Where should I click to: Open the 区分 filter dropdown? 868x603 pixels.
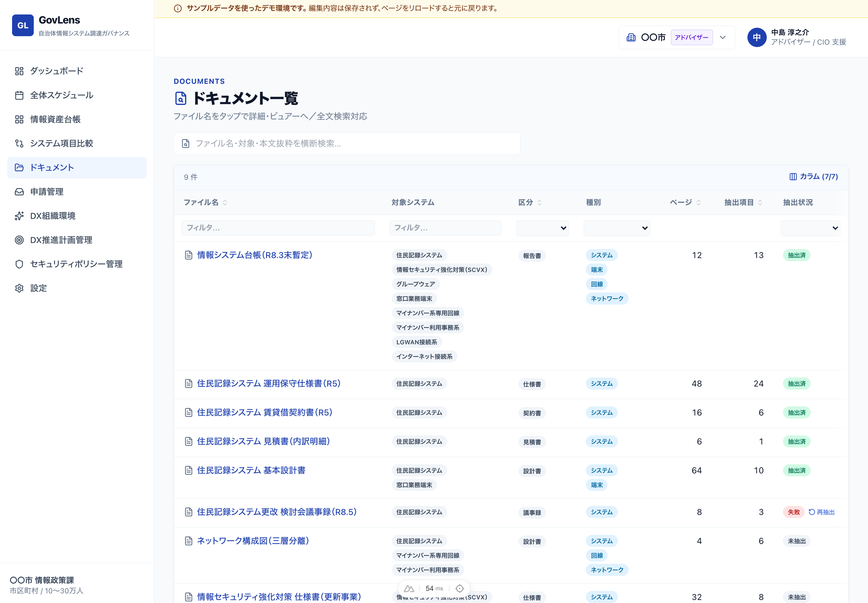click(542, 228)
